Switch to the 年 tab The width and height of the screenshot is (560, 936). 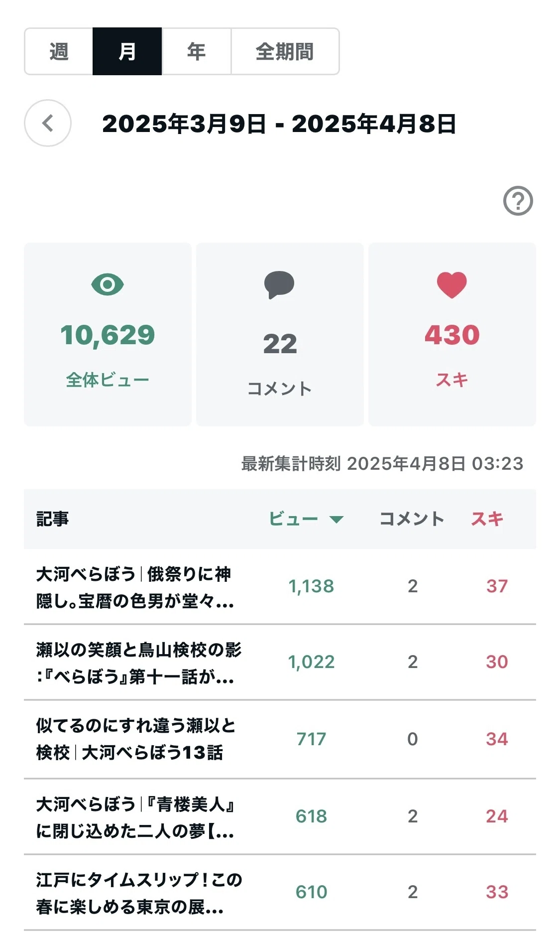(196, 51)
